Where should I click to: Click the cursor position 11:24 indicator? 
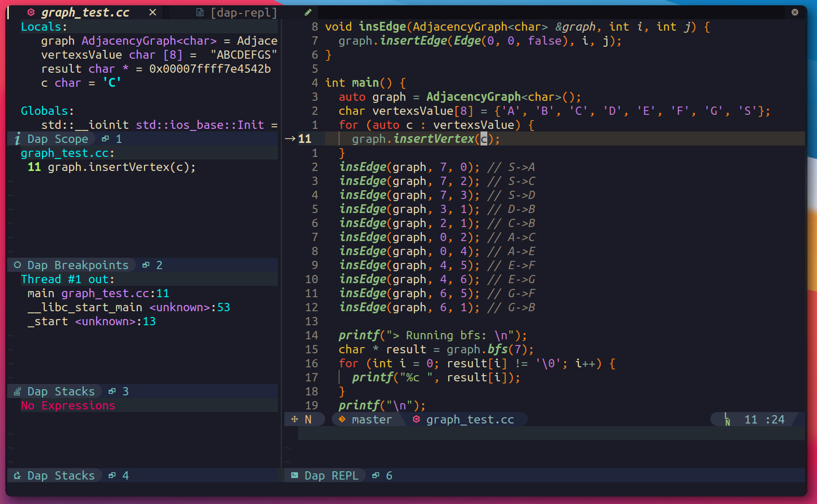coord(764,419)
